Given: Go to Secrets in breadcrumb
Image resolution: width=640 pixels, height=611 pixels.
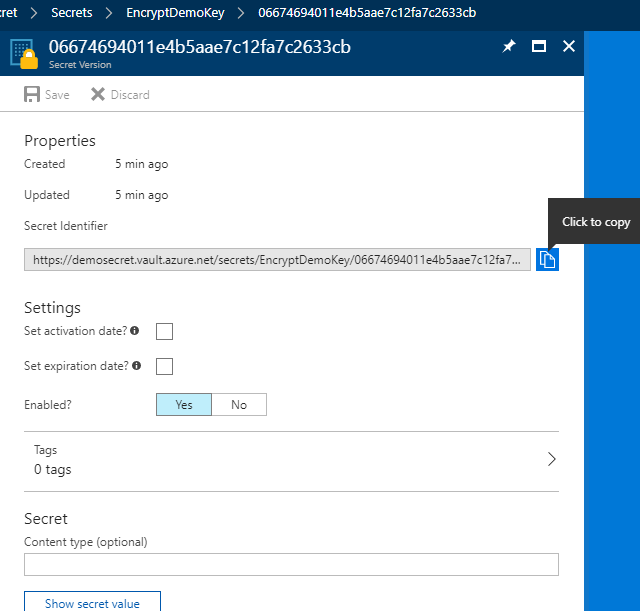Looking at the screenshot, I should click(71, 13).
